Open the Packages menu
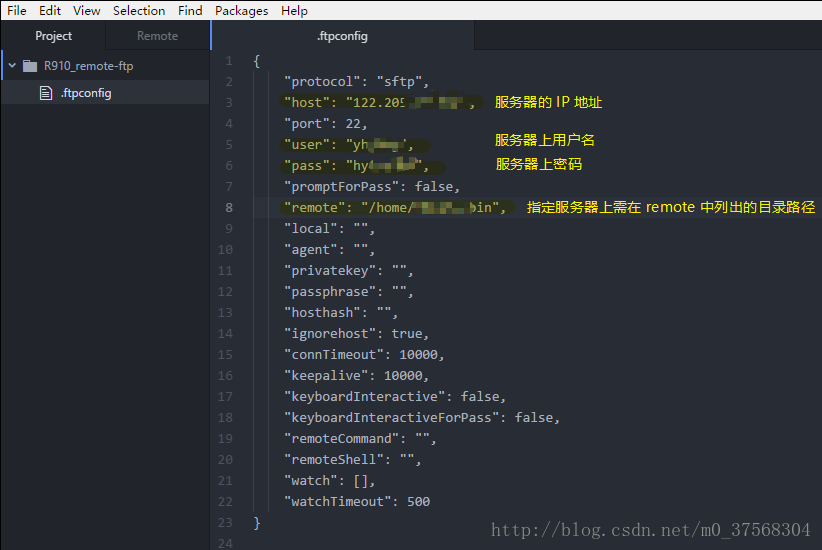This screenshot has height=550, width=822. (241, 10)
